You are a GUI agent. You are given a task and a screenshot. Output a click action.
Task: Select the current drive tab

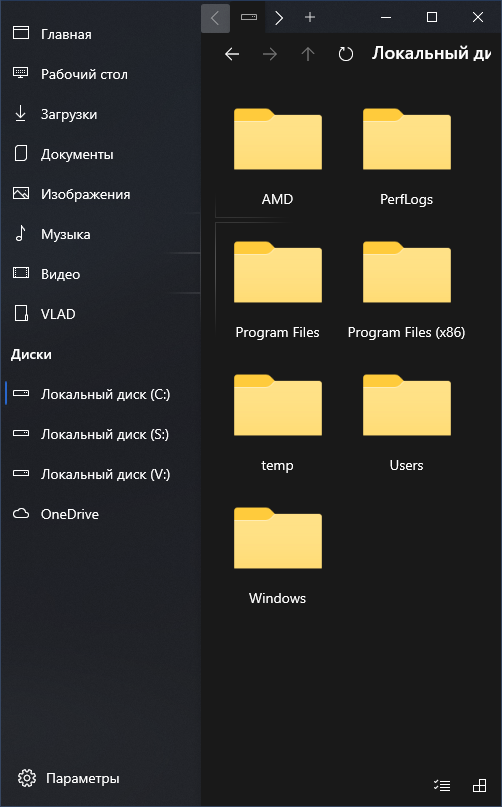[249, 17]
